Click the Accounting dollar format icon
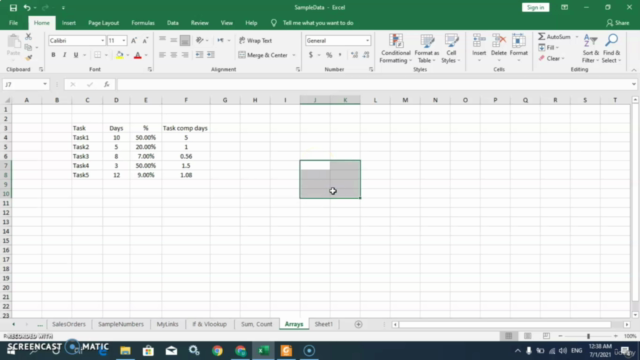Image resolution: width=640 pixels, height=360 pixels. pyautogui.click(x=311, y=55)
